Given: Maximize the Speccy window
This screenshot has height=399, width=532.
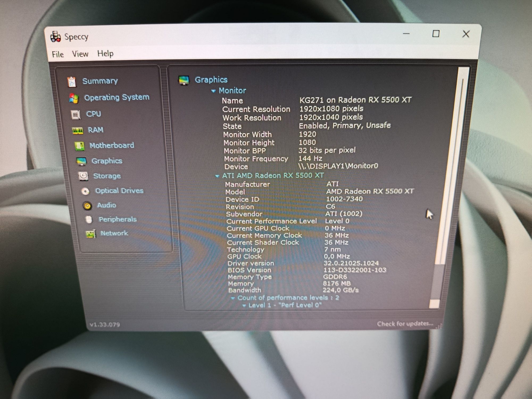Looking at the screenshot, I should (436, 34).
